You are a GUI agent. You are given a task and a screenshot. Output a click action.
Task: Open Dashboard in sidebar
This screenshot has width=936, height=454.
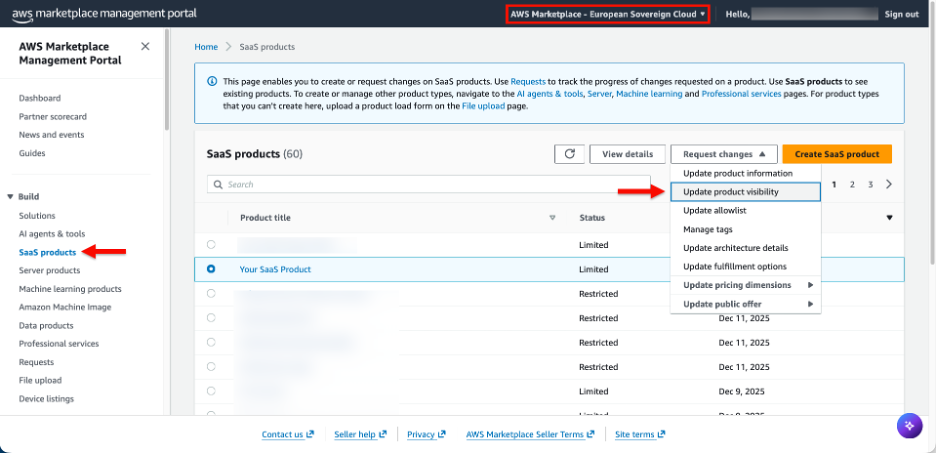point(39,98)
